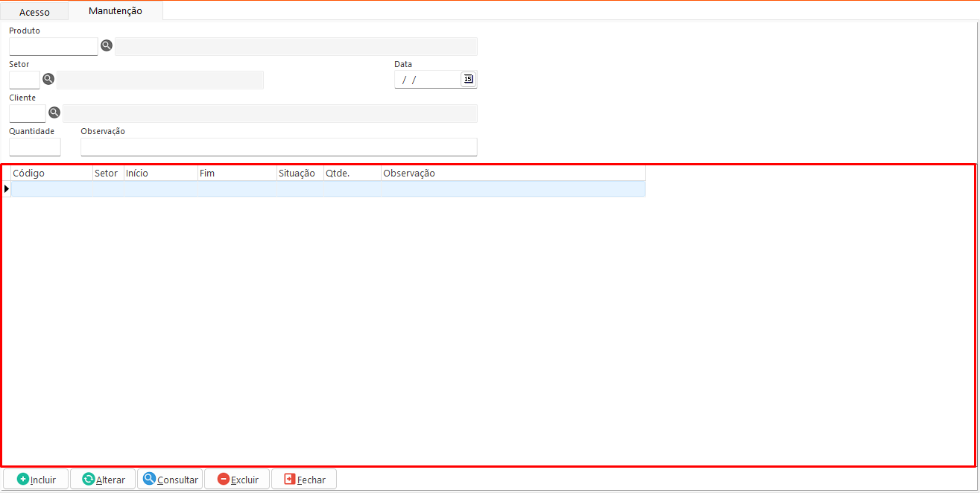This screenshot has height=493, width=980.
Task: Click the Cliente code input field
Action: (27, 113)
